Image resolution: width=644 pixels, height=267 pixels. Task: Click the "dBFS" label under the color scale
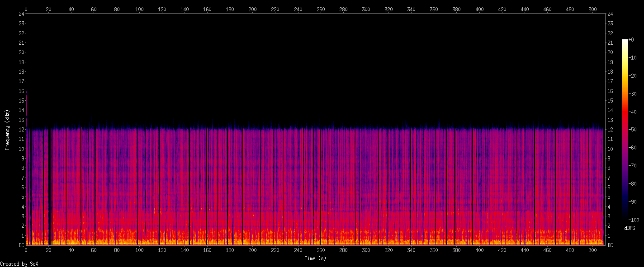pyautogui.click(x=629, y=228)
